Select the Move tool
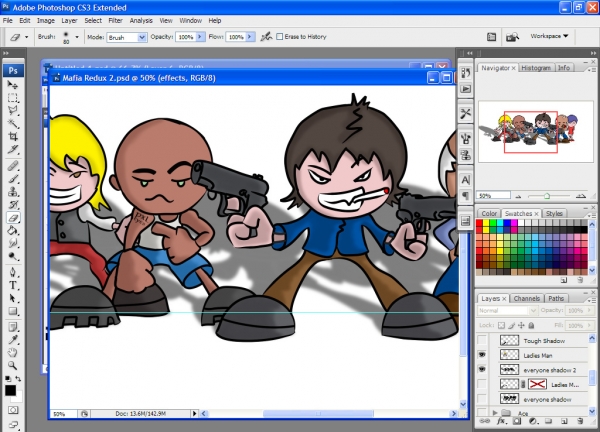 point(13,85)
